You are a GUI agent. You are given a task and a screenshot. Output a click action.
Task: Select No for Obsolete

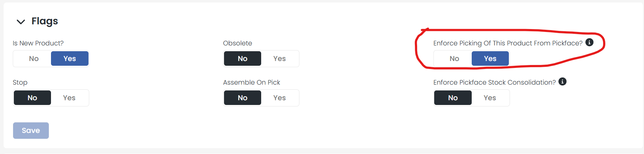[243, 58]
